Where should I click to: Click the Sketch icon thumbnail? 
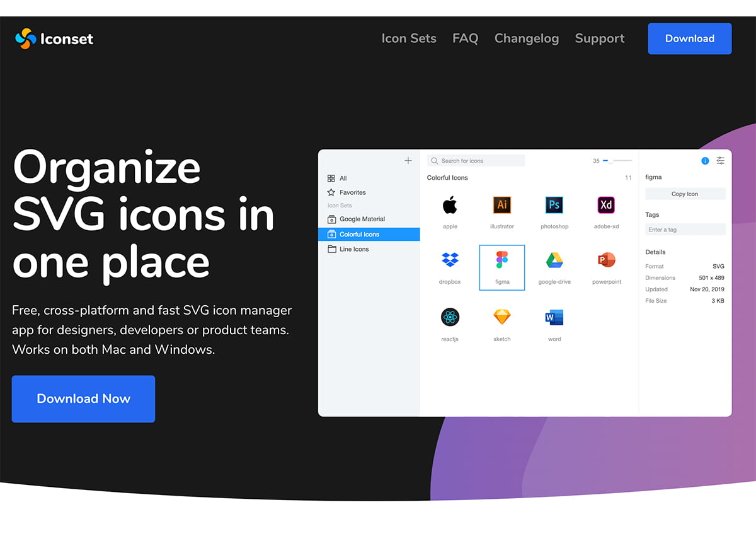[501, 318]
